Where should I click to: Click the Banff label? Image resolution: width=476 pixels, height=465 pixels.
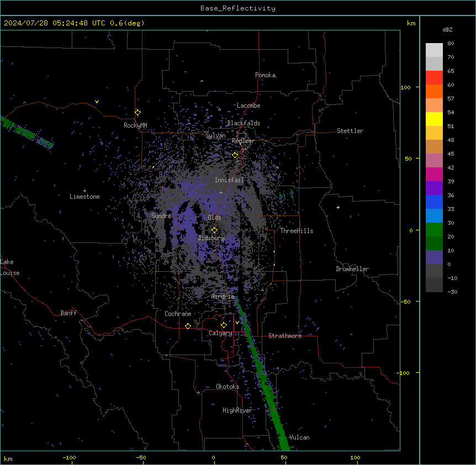(x=68, y=313)
